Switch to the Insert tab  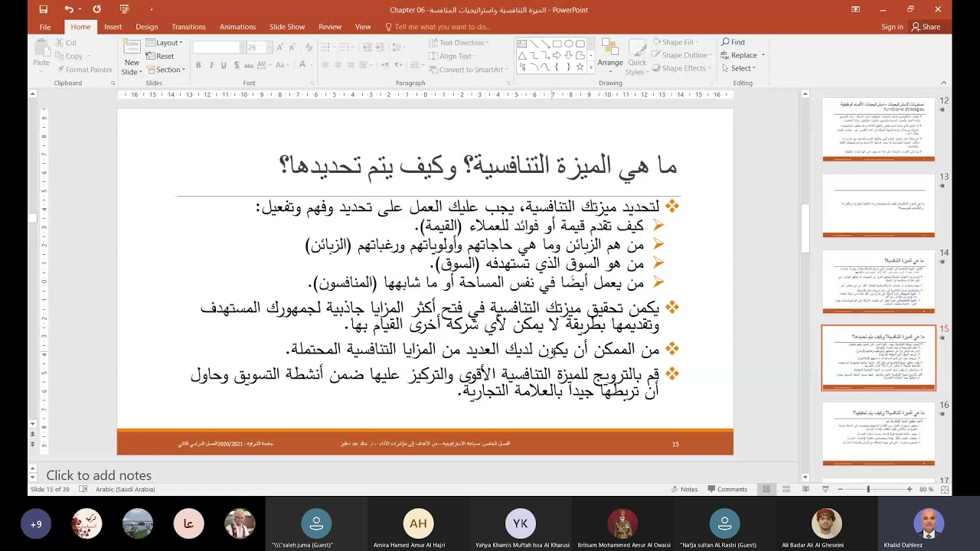[x=113, y=27]
